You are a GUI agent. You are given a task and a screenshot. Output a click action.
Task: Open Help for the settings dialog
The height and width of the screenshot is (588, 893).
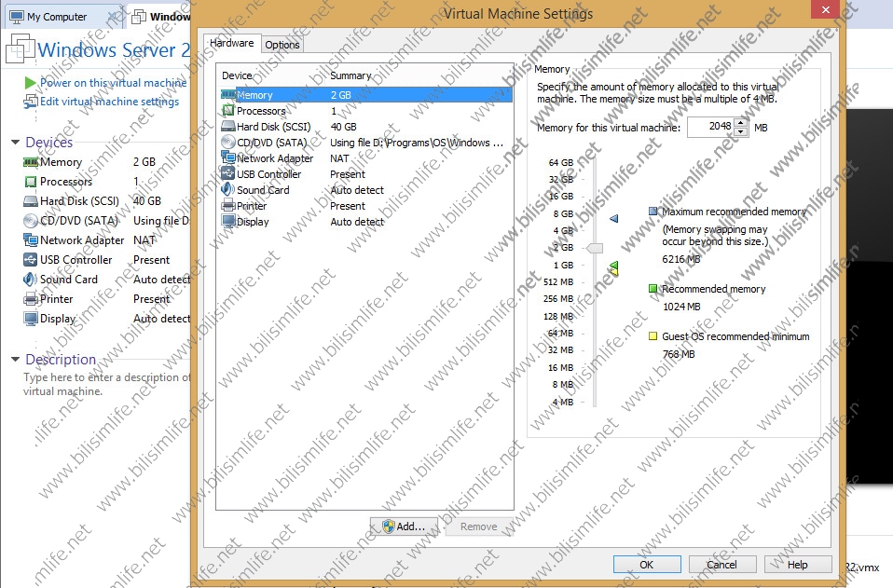[x=798, y=565]
